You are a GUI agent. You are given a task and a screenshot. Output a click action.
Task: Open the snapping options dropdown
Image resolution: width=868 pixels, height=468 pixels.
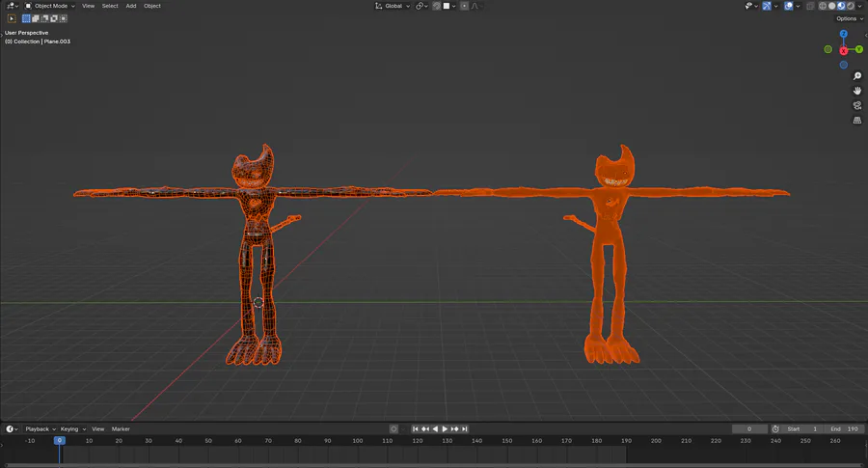click(x=449, y=6)
